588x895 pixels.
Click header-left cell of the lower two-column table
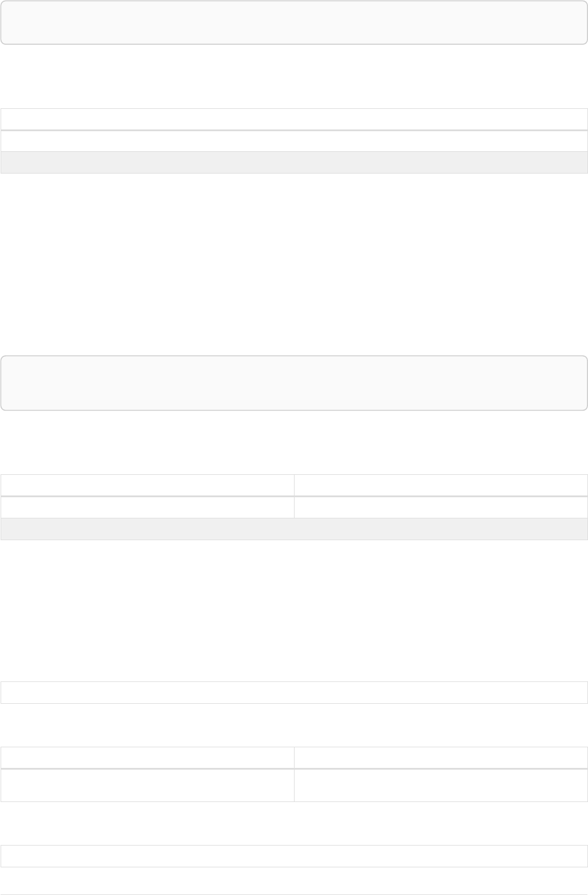[x=147, y=758]
